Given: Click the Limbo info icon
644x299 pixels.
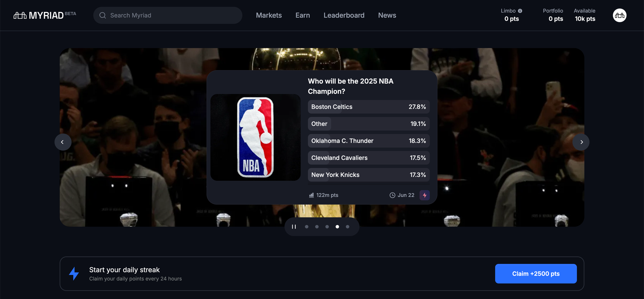Looking at the screenshot, I should [520, 11].
